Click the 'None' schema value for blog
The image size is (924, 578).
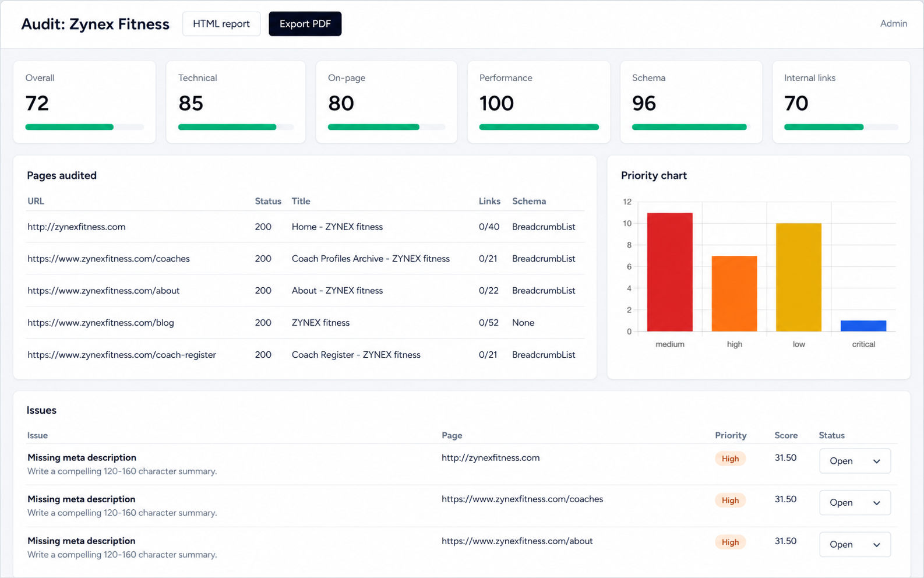point(523,323)
